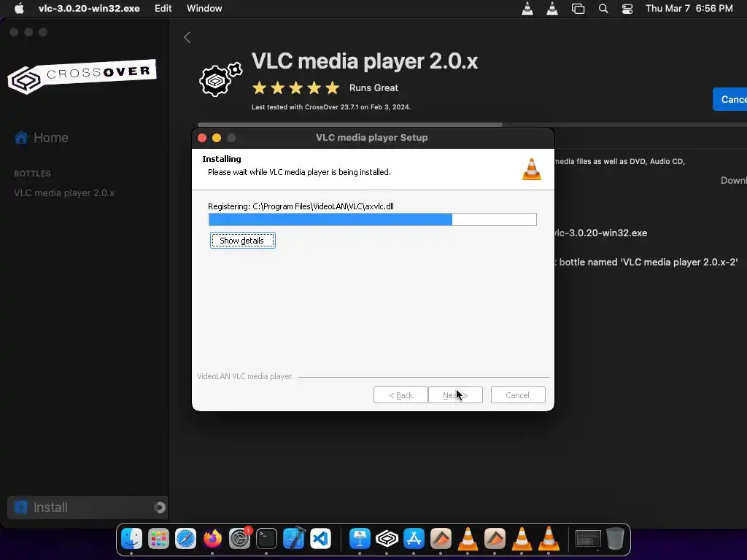Open the vlc-3.0.20-win32.exe application menu
747x560 pixels.
click(89, 8)
